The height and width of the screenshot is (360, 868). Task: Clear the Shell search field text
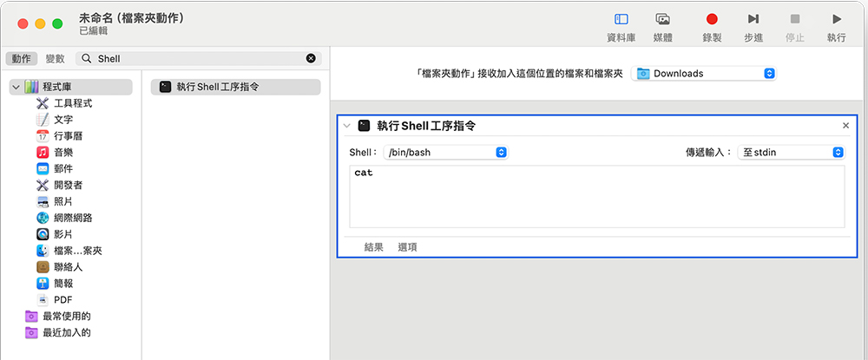point(311,59)
